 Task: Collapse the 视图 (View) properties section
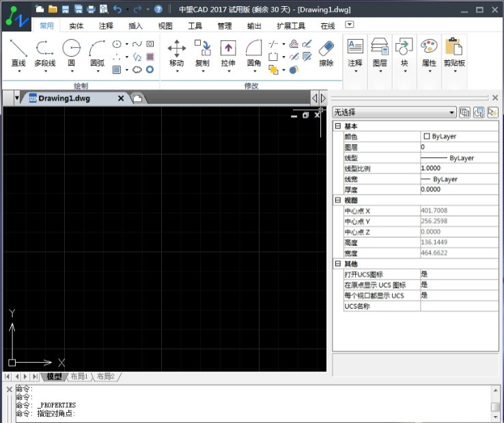click(x=338, y=200)
